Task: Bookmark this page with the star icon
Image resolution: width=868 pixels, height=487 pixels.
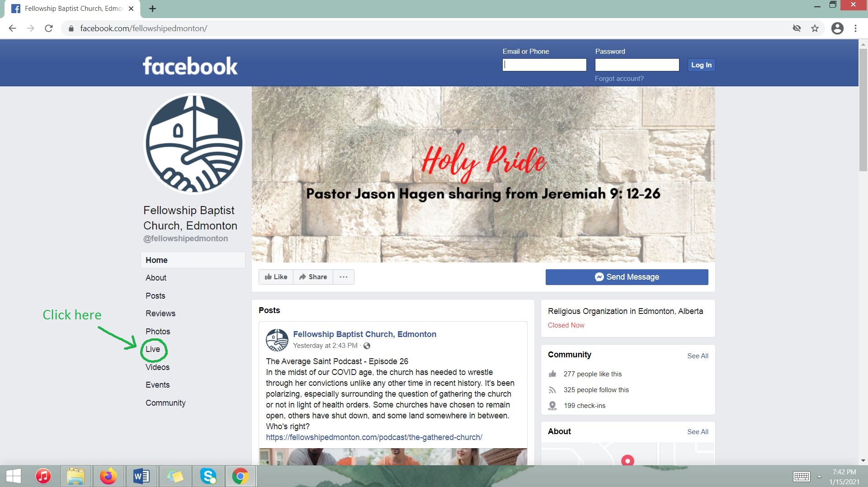Action: coord(815,28)
